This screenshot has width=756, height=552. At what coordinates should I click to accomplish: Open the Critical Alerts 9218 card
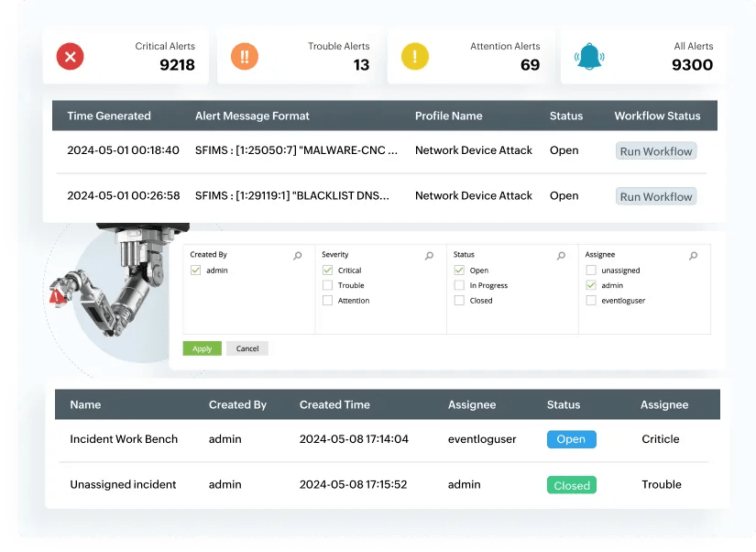coord(126,57)
